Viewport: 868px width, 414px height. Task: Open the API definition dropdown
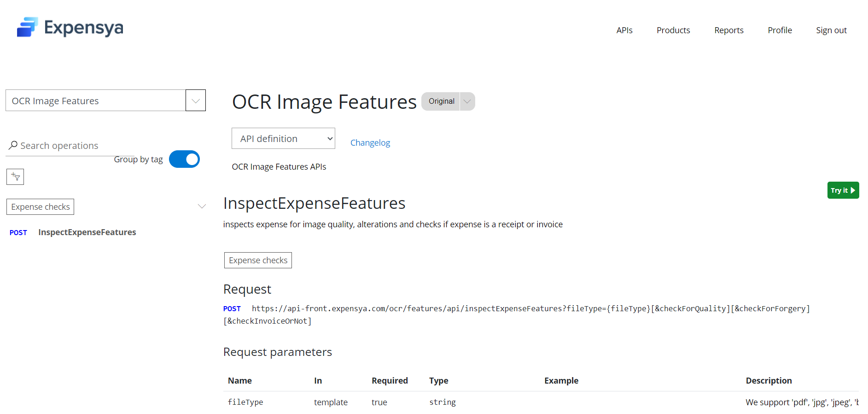click(283, 139)
